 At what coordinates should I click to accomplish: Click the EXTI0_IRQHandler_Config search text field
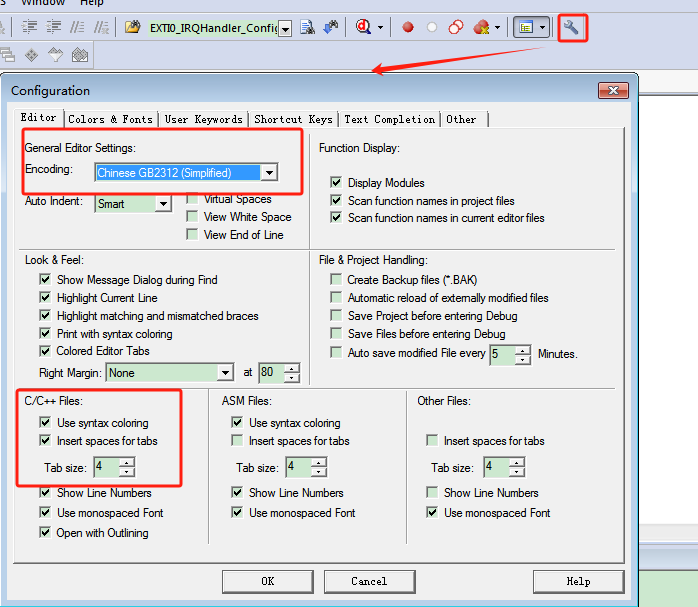click(213, 28)
